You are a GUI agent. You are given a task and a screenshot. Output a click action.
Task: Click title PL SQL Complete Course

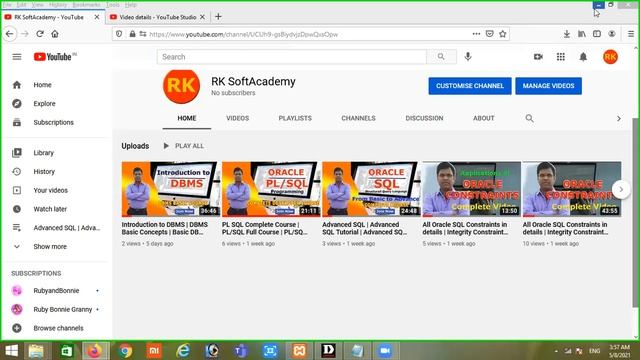[x=264, y=228]
